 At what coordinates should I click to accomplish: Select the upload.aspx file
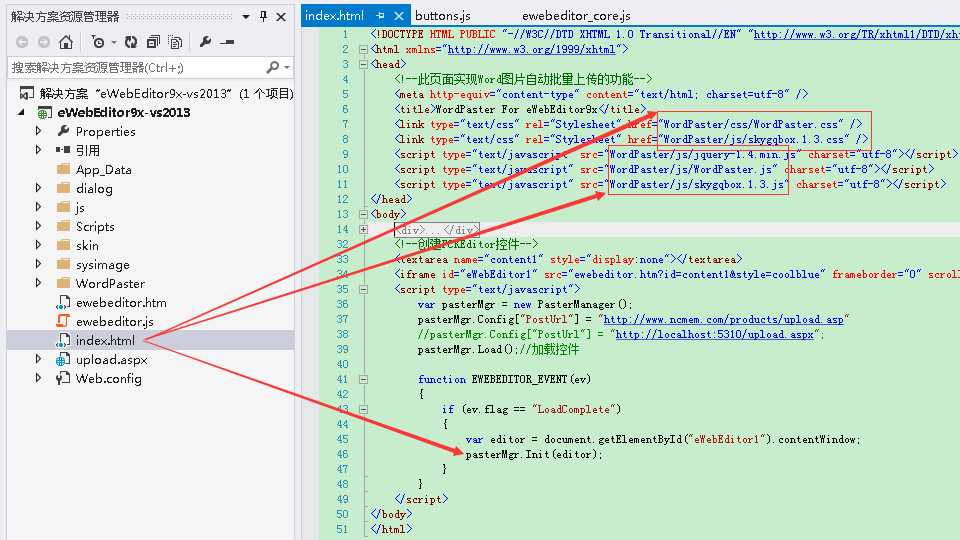pyautogui.click(x=111, y=359)
